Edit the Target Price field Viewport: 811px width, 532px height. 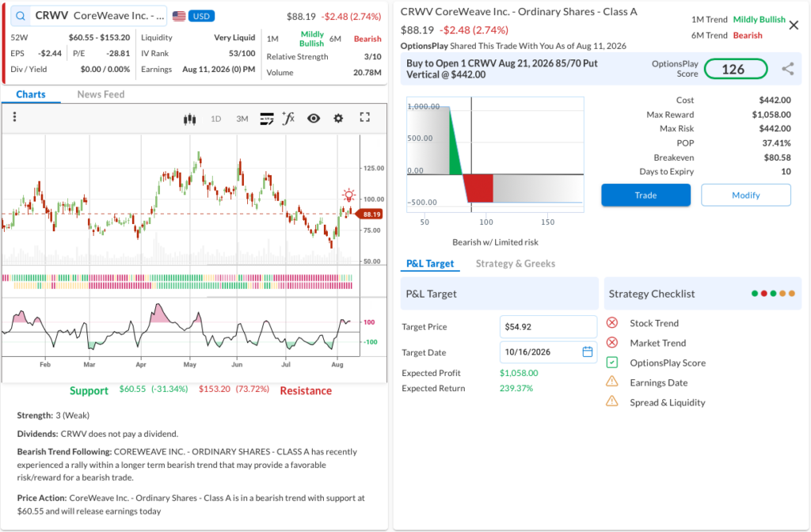point(548,327)
